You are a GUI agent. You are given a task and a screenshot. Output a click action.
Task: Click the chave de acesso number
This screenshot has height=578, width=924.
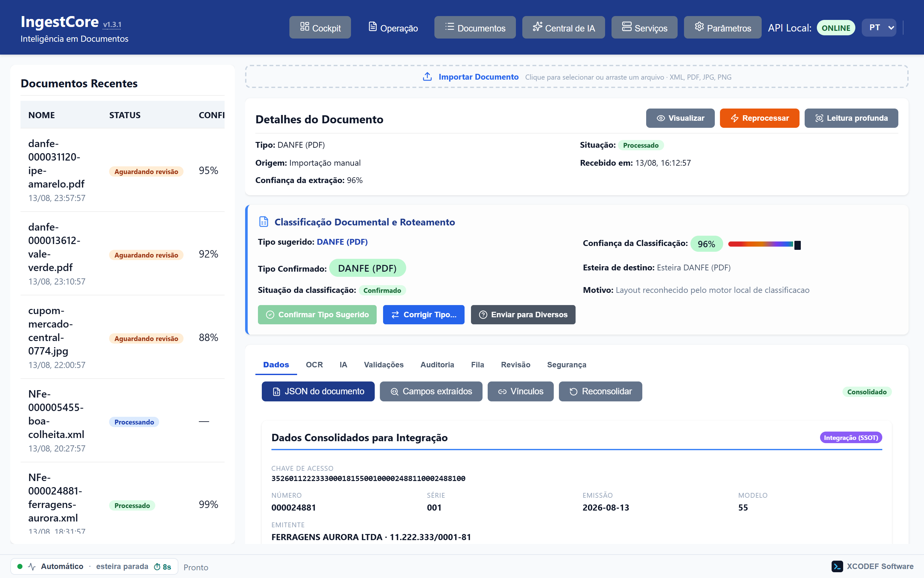click(368, 478)
